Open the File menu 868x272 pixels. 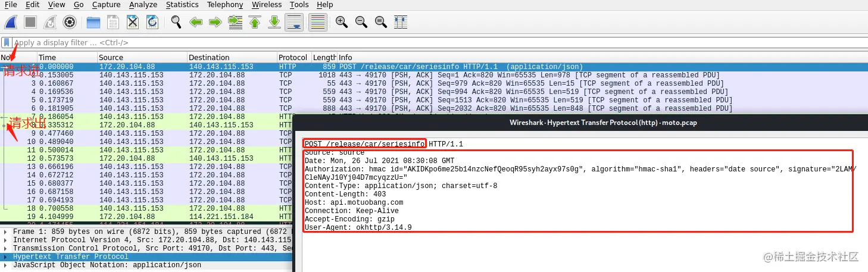click(11, 5)
